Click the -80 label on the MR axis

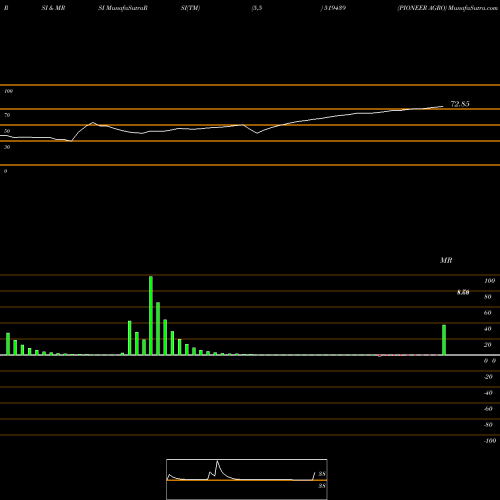(488, 425)
